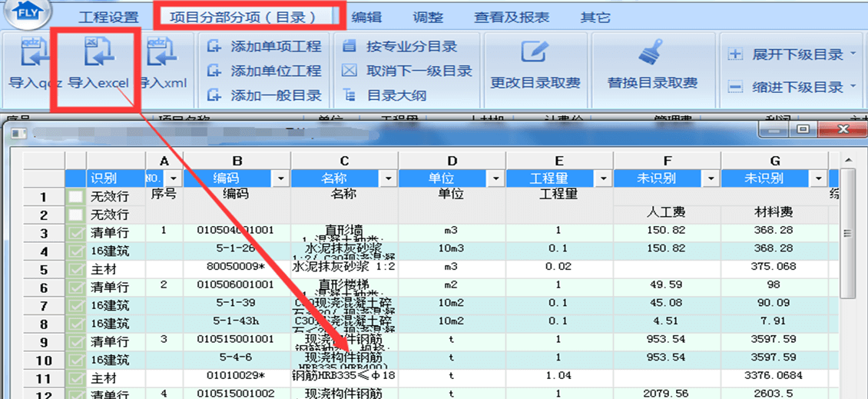Open column A NO. filter dropdown

(174, 178)
